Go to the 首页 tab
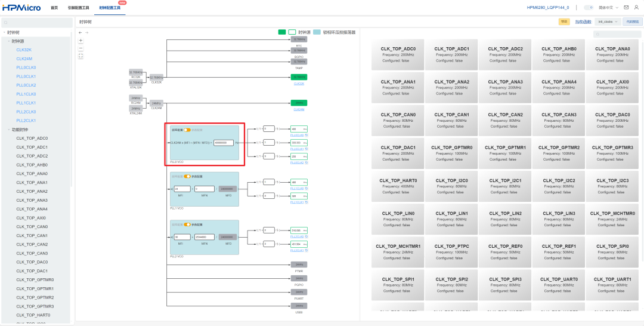This screenshot has width=644, height=326. 54,7
